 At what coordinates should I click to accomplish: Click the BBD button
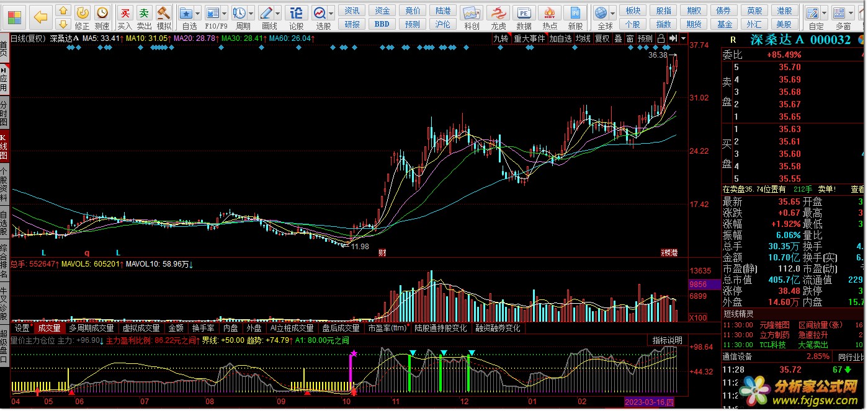point(382,24)
